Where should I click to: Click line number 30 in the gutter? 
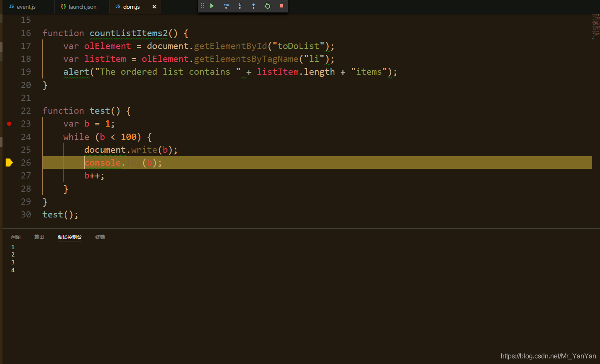pyautogui.click(x=26, y=215)
